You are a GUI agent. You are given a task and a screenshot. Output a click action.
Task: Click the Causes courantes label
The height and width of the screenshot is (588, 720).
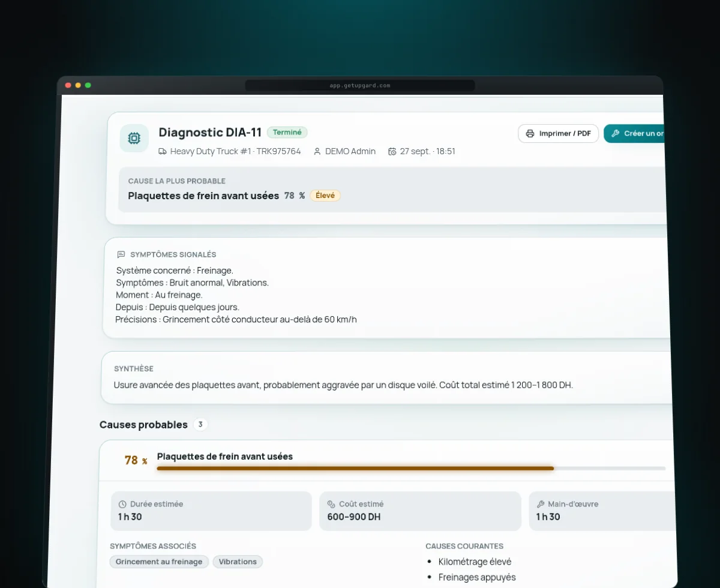pyautogui.click(x=464, y=546)
